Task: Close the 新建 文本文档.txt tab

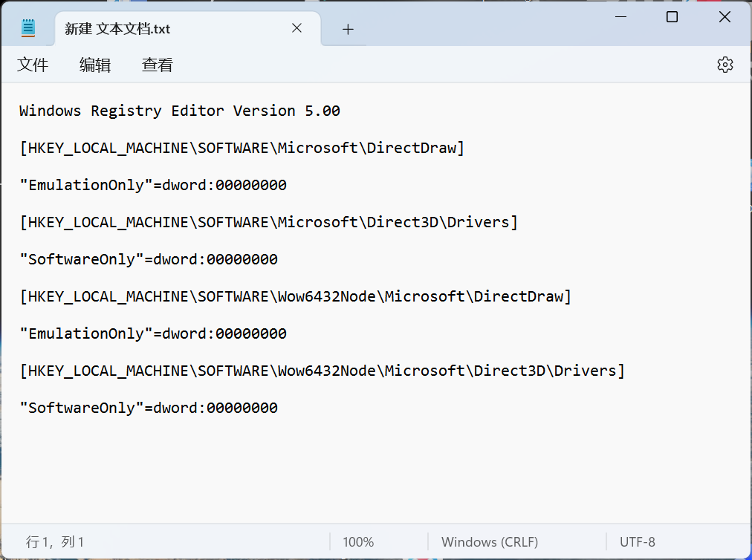Action: click(x=297, y=28)
